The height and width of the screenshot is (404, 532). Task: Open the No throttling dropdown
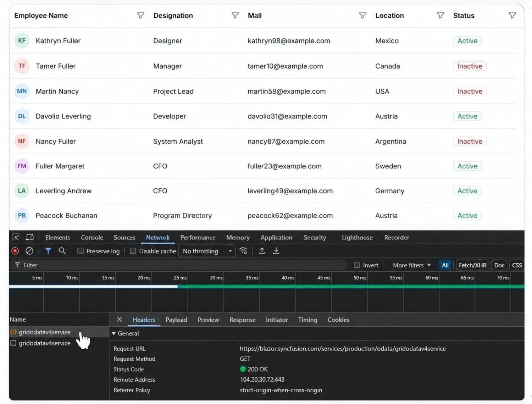(x=207, y=251)
